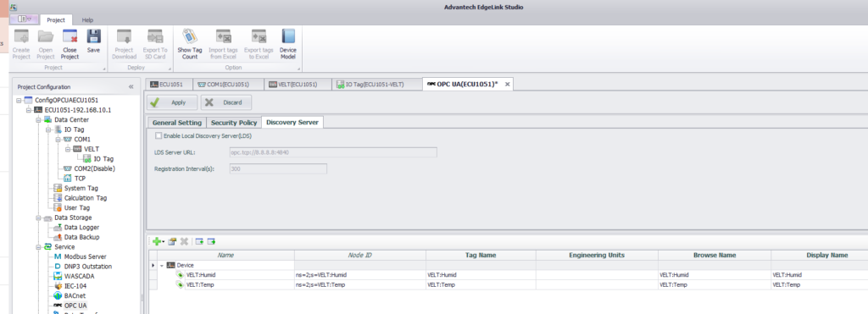The width and height of the screenshot is (868, 314).
Task: Click node ID ns=2;s=VELT:Humid cell
Action: coord(359,275)
